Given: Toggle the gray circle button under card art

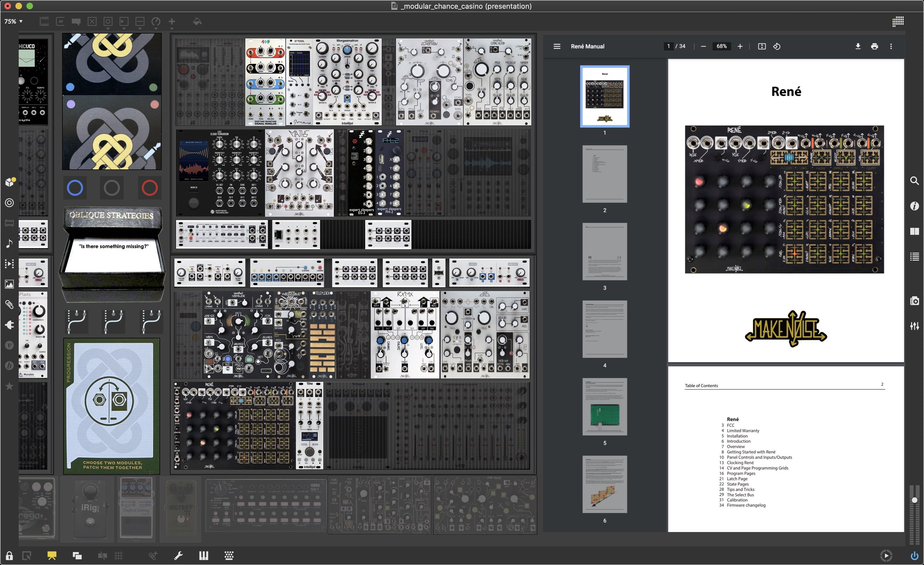Looking at the screenshot, I should tap(112, 187).
